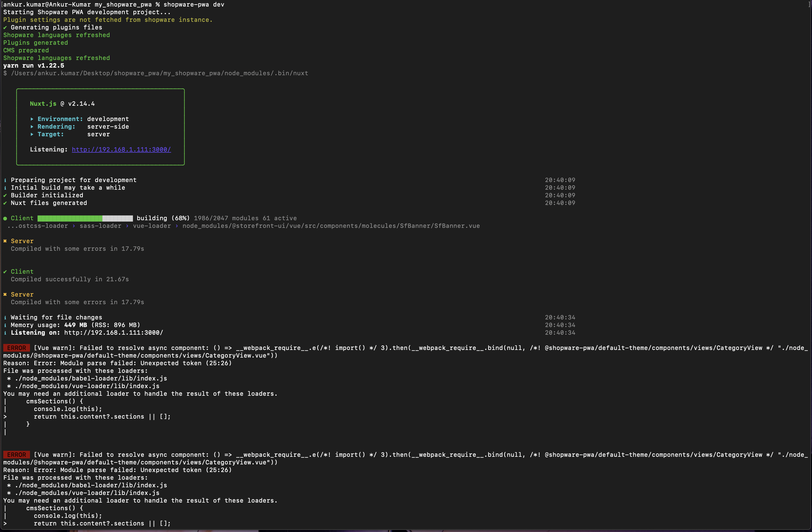Click info icon beside Waiting for file changes

tap(5, 318)
